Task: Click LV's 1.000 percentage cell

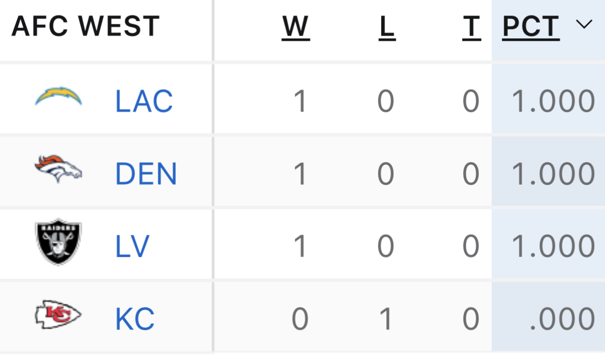Action: click(553, 246)
